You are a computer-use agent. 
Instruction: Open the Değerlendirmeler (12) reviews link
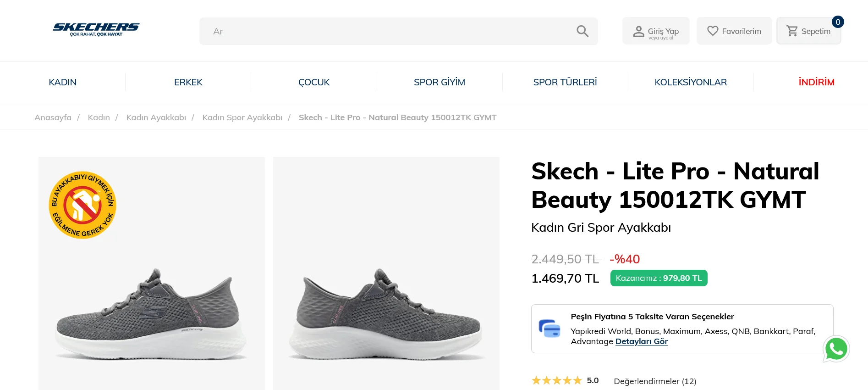point(655,381)
